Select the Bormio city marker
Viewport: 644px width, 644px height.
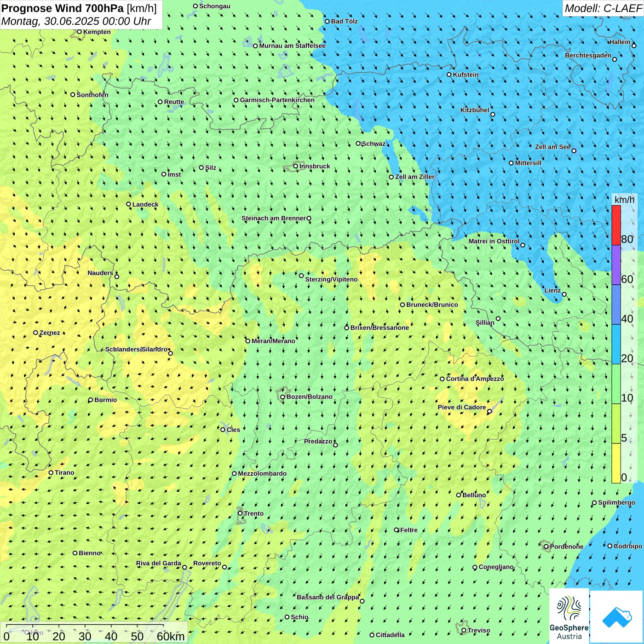(x=91, y=400)
